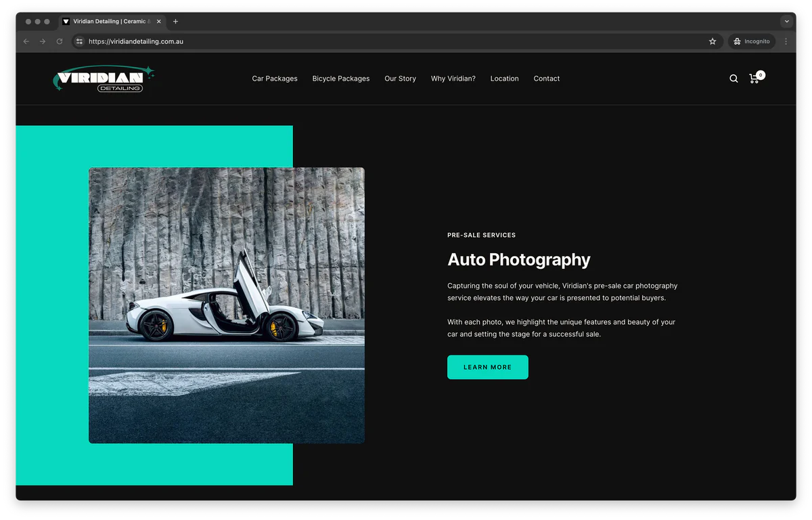812x520 pixels.
Task: Open a new tab with the plus icon
Action: pos(175,22)
